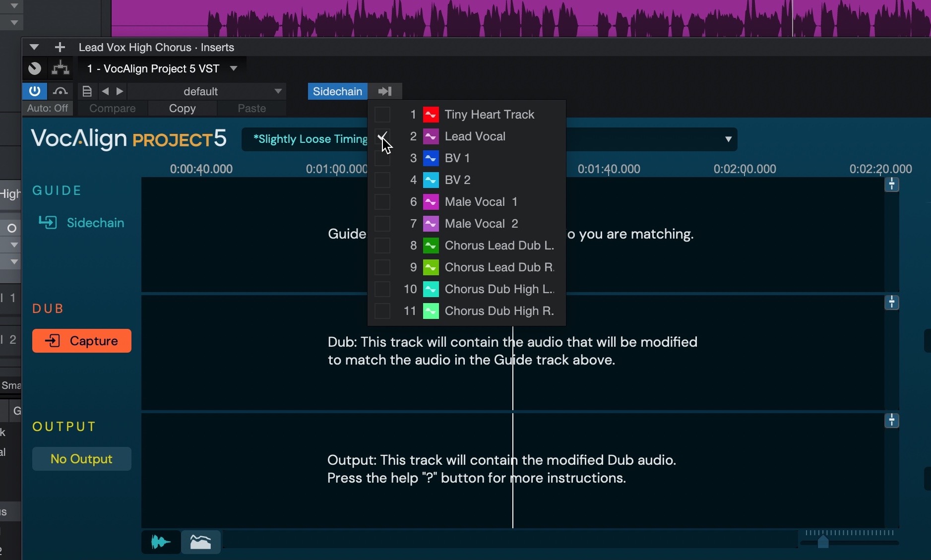Add a new insert with plus icon

pyautogui.click(x=60, y=47)
